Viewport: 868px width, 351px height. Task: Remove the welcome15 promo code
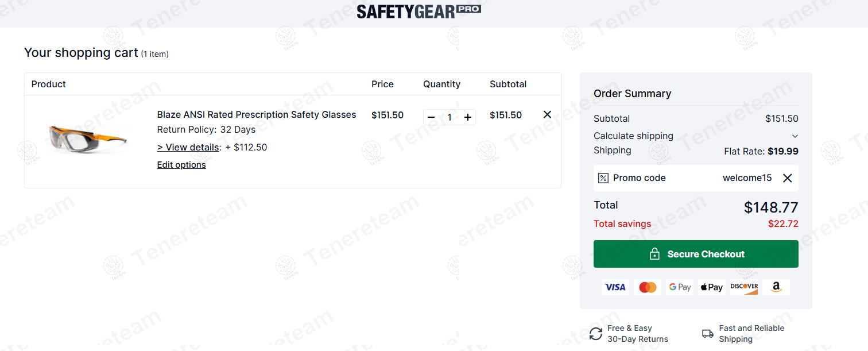pos(787,178)
